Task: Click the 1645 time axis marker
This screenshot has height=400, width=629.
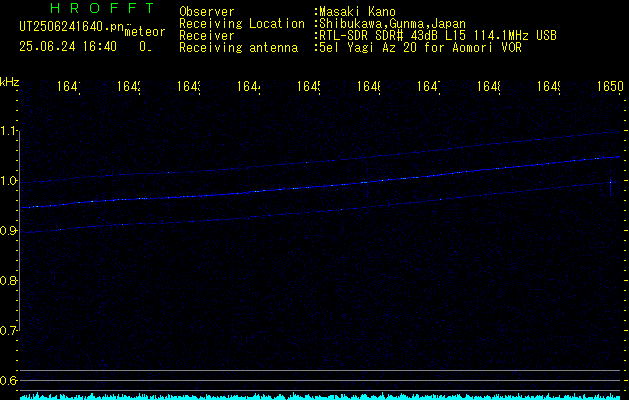Action: (x=309, y=86)
